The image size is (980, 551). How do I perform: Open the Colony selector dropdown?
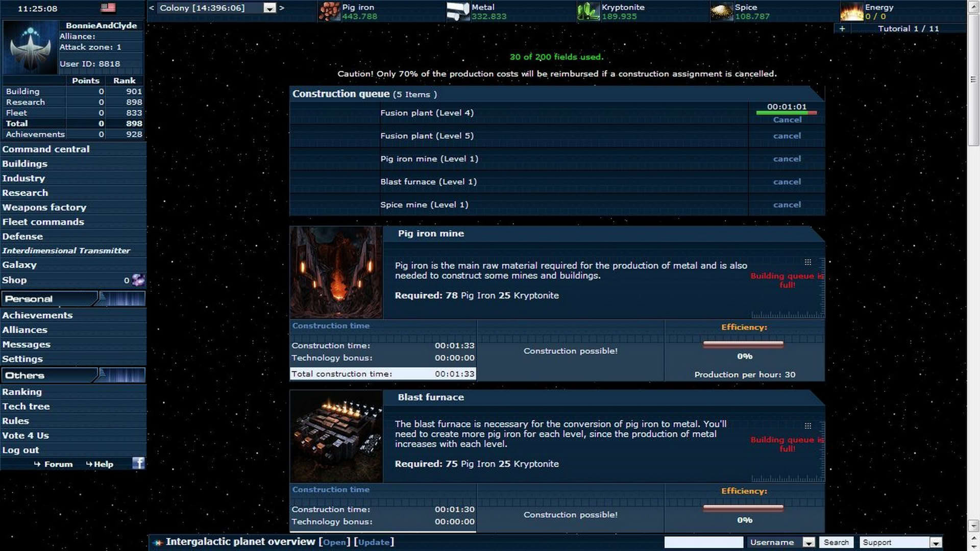click(269, 8)
